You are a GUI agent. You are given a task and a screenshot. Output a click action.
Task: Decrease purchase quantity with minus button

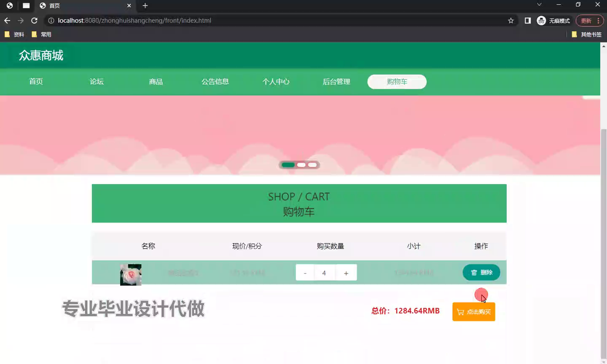pyautogui.click(x=305, y=273)
